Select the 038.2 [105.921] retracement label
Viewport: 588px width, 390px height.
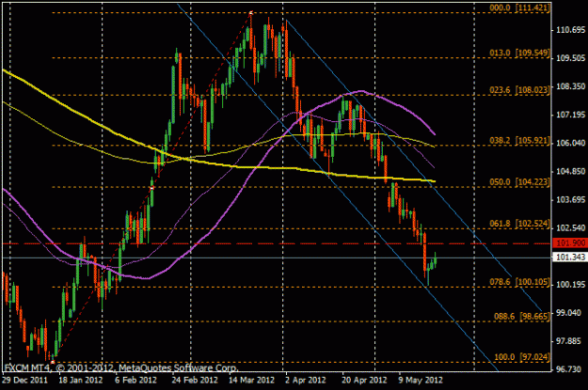[520, 140]
